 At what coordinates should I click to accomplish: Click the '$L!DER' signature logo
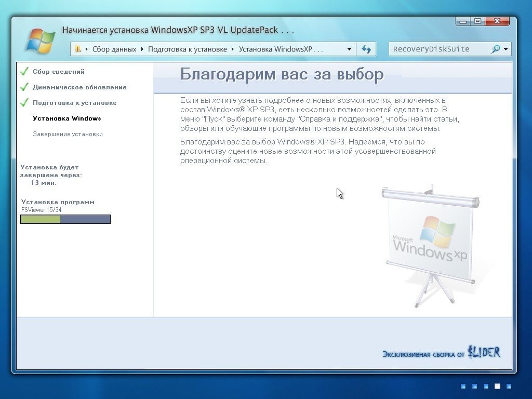(484, 352)
